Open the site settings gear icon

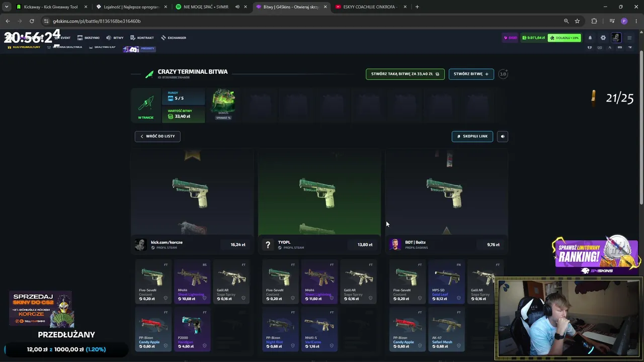(x=603, y=38)
